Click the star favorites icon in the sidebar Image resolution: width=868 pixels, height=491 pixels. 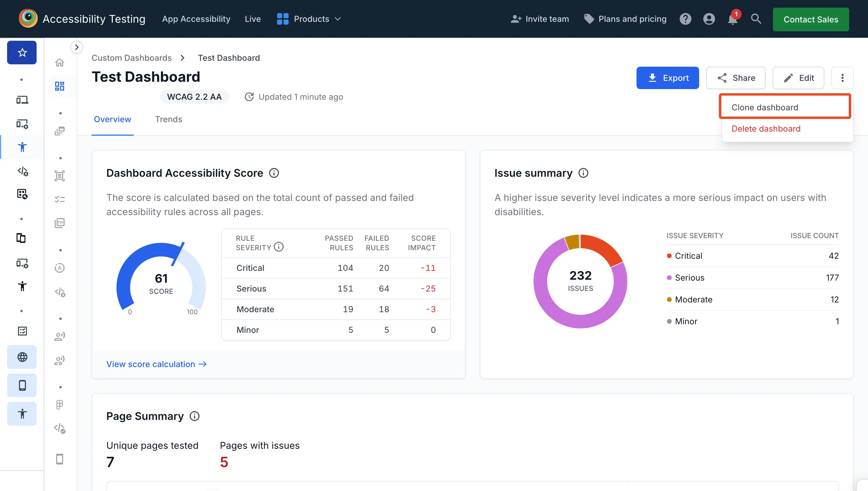[22, 53]
